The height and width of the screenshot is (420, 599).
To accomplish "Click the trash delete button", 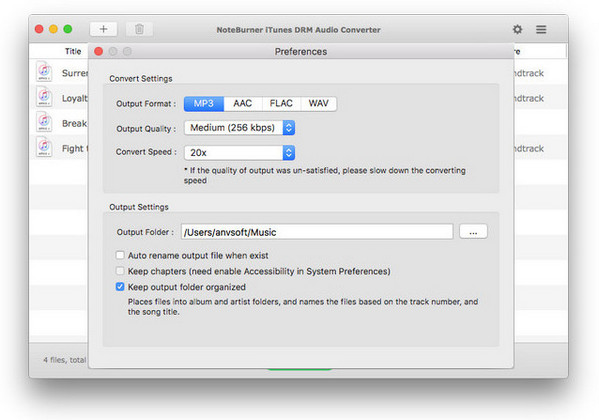I will (x=139, y=29).
